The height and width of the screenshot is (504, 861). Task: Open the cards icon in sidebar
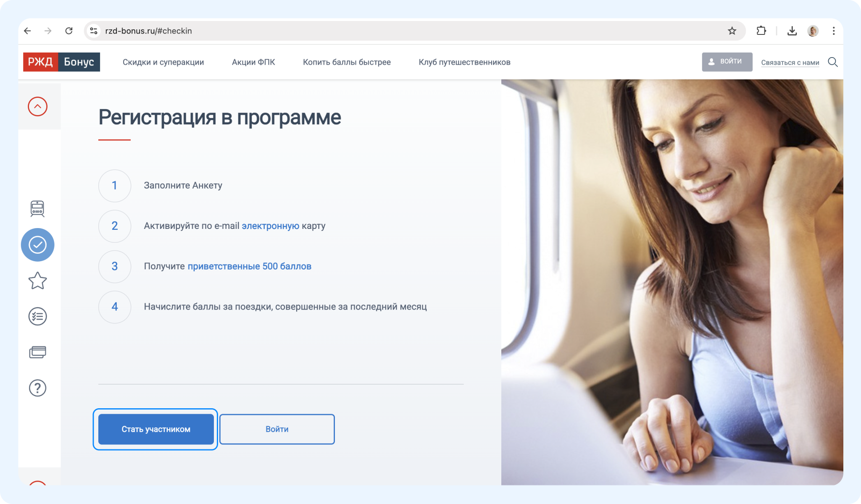[x=37, y=352]
